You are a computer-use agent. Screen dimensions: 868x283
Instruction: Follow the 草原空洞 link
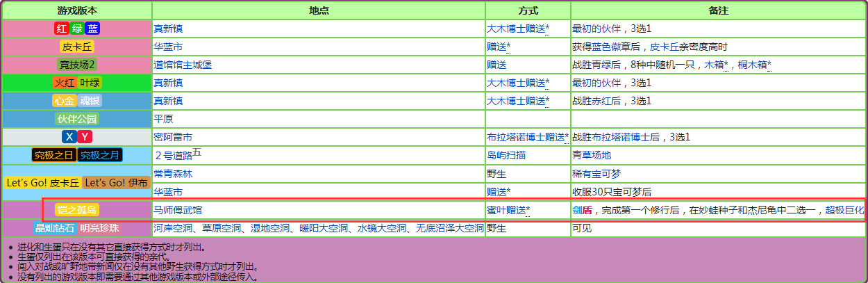tap(222, 227)
